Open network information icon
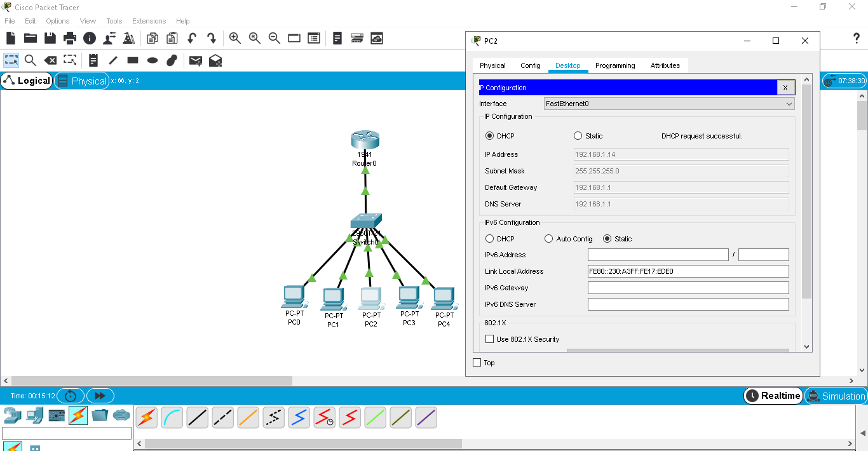The height and width of the screenshot is (451, 868). coord(90,38)
